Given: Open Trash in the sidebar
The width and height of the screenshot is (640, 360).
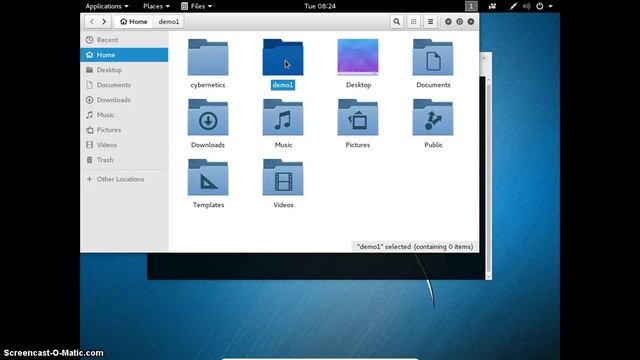Looking at the screenshot, I should (x=124, y=160).
